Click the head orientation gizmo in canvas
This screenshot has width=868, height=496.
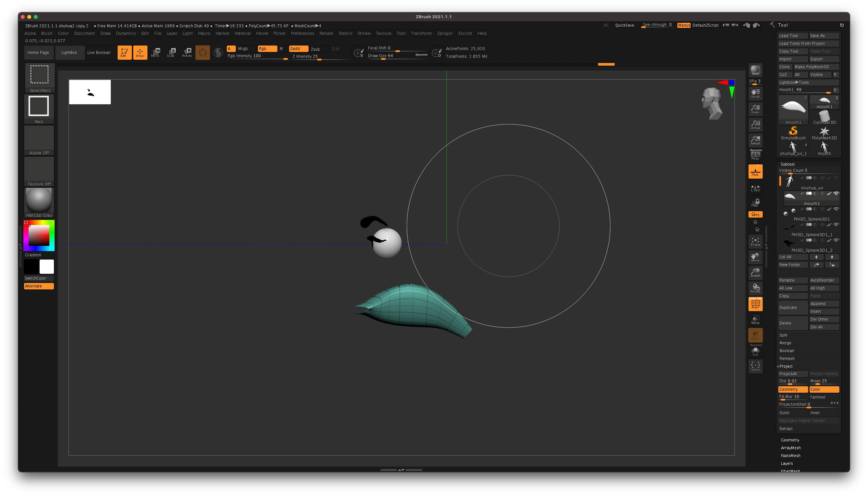pyautogui.click(x=712, y=103)
